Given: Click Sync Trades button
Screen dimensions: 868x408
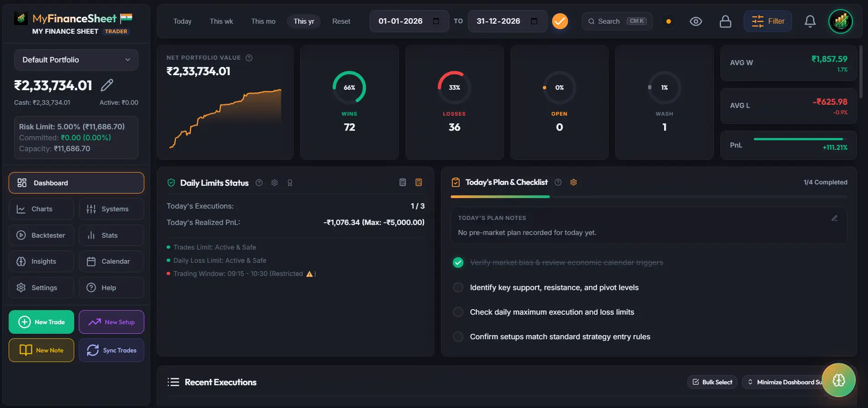Looking at the screenshot, I should click(x=112, y=350).
